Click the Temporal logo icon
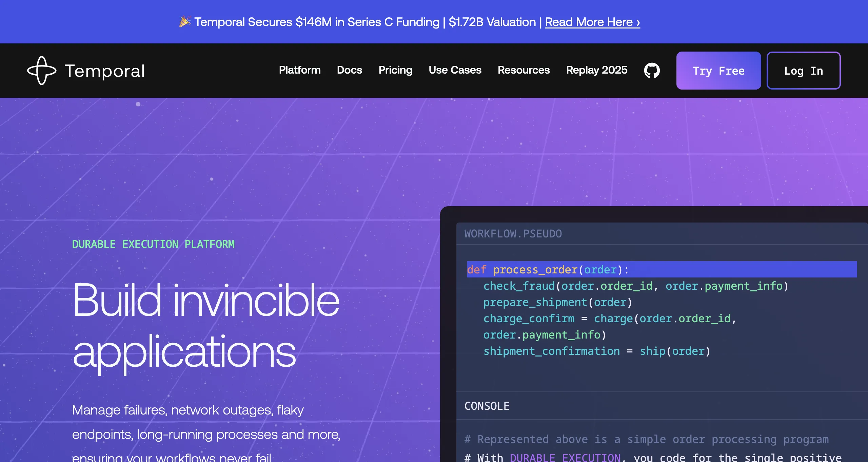The image size is (868, 462). 42,71
